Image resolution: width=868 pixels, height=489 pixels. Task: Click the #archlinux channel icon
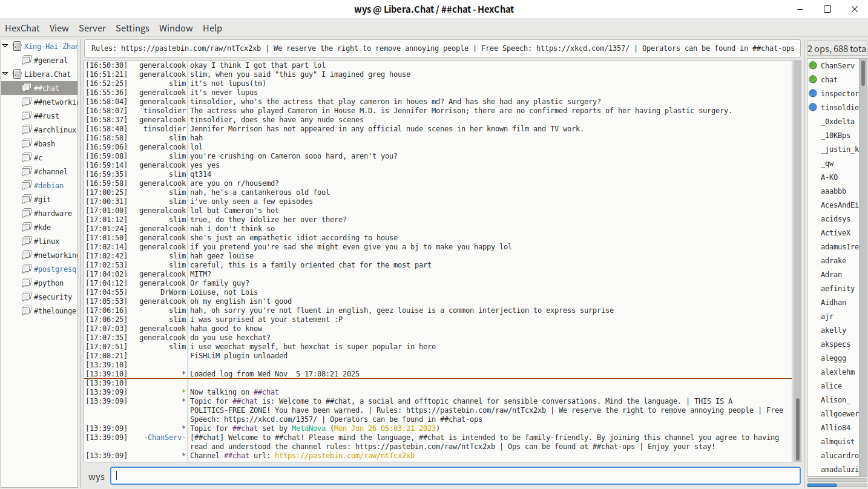pyautogui.click(x=27, y=130)
